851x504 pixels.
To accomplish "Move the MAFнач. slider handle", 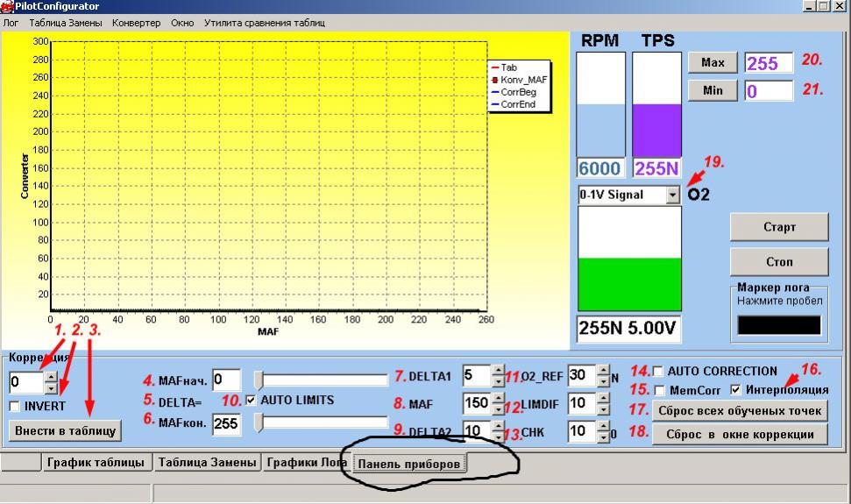I will point(259,380).
